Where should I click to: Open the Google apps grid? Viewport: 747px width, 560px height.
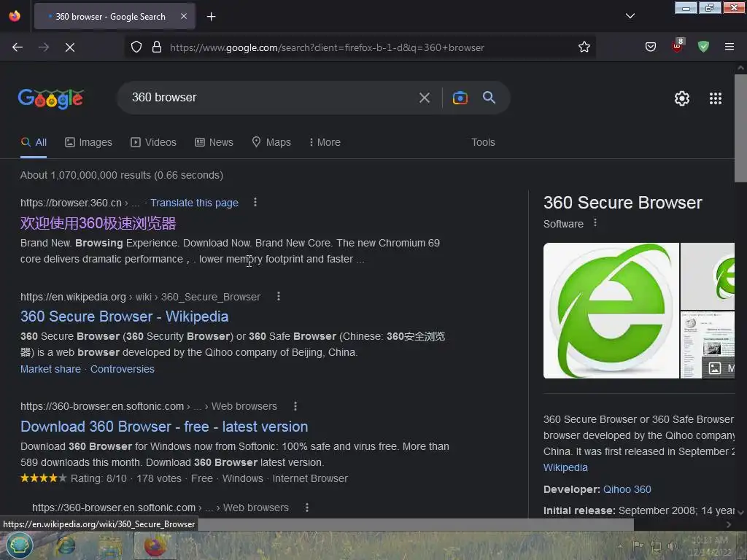tap(716, 98)
